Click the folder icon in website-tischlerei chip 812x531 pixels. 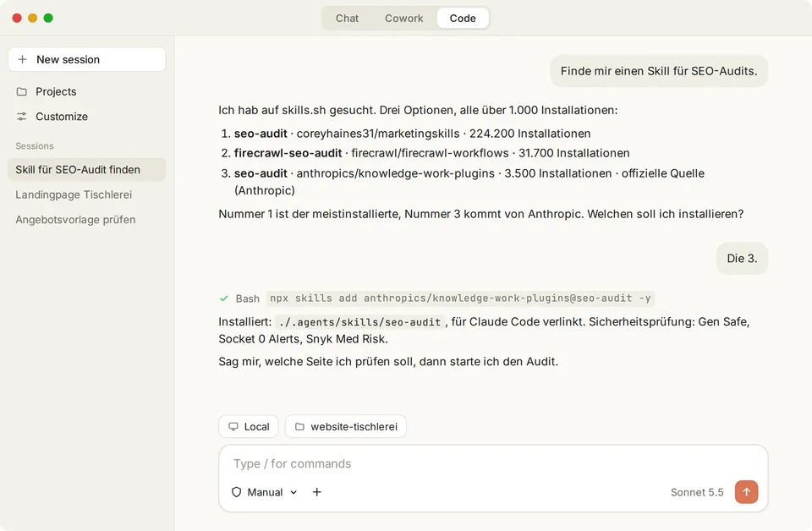click(x=299, y=426)
